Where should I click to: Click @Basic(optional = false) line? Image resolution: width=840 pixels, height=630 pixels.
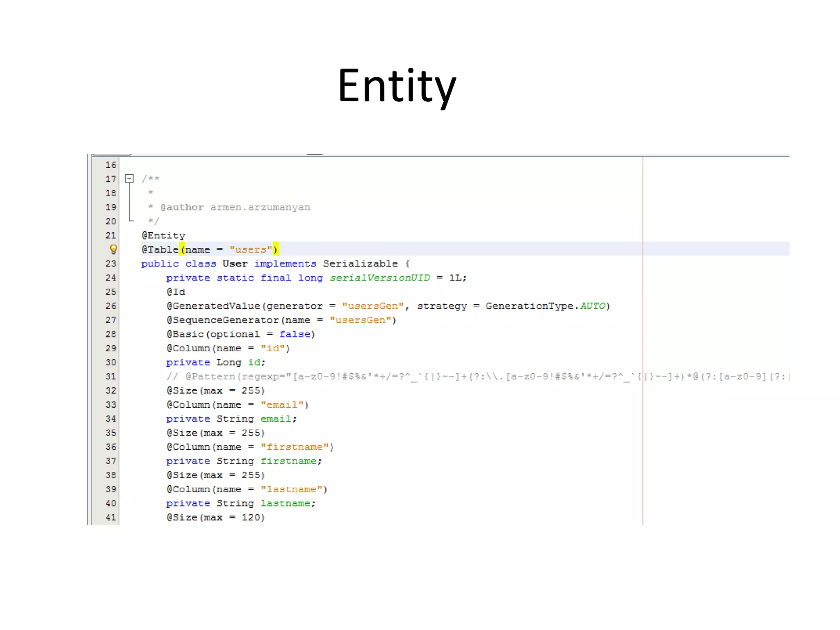pos(241,334)
